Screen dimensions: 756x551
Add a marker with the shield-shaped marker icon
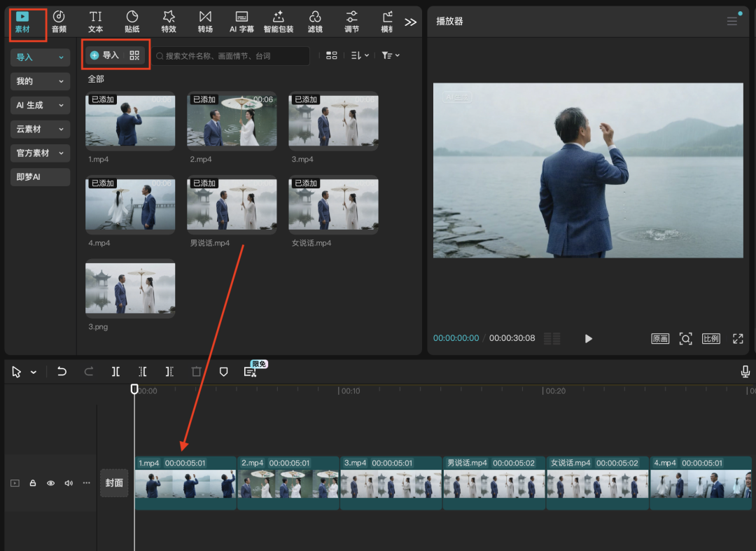[224, 372]
